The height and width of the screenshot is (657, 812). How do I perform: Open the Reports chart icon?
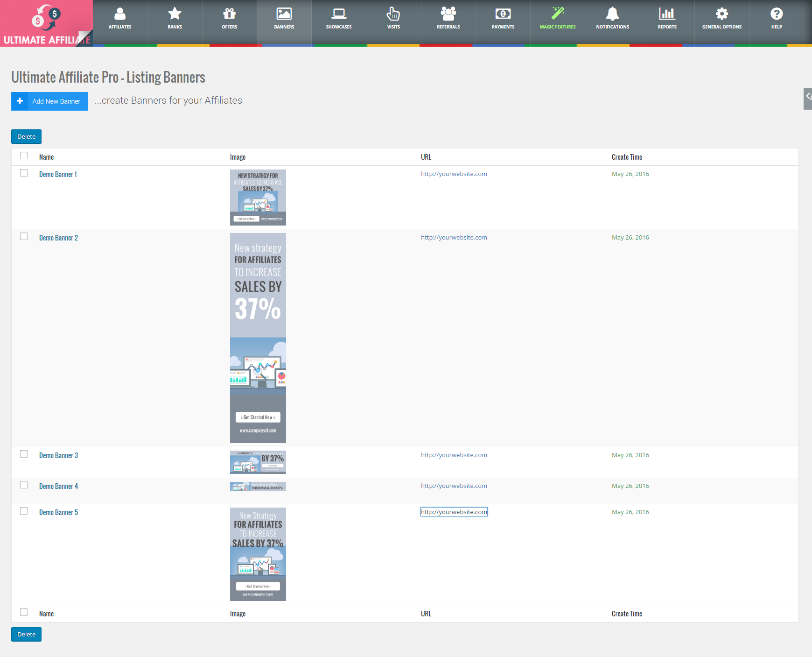[667, 14]
